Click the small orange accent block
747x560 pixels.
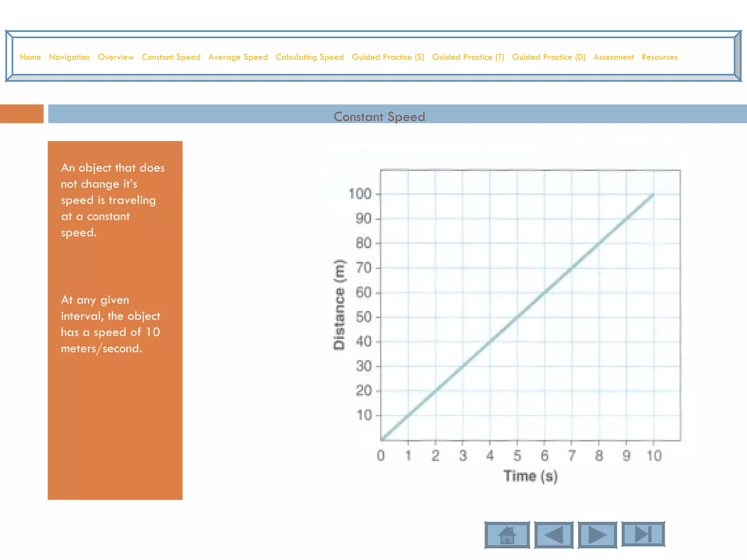22,114
